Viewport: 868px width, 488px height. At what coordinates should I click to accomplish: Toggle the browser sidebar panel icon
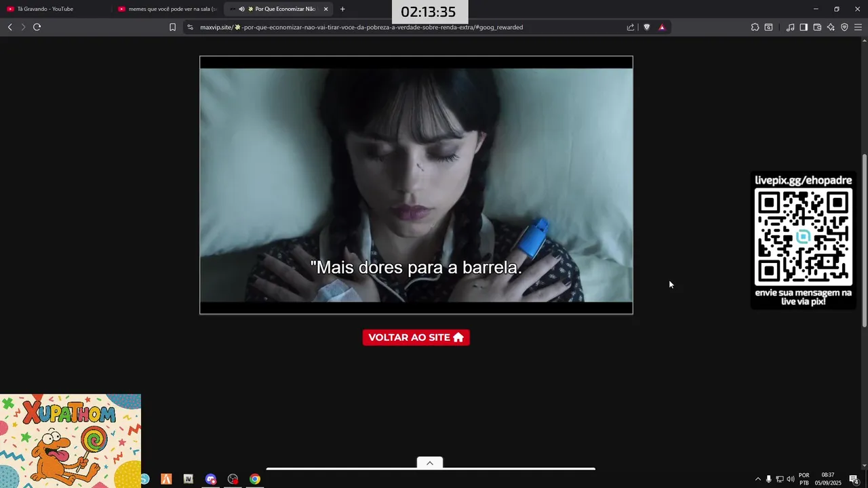[x=804, y=27]
